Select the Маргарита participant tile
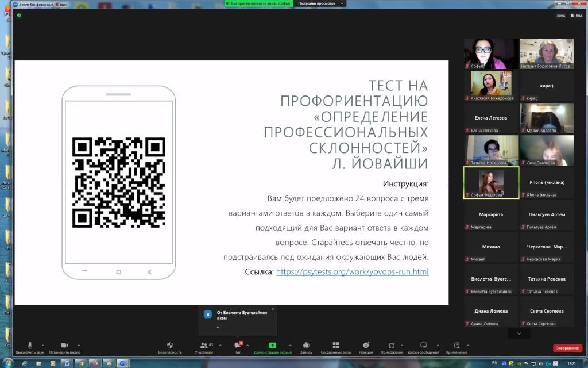 coord(491,215)
